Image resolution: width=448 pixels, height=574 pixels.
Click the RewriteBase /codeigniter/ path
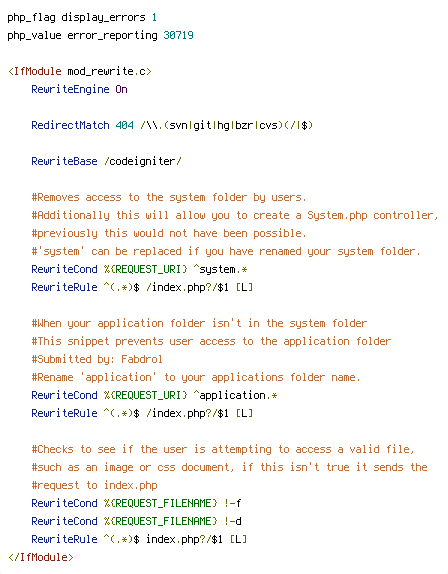(142, 161)
